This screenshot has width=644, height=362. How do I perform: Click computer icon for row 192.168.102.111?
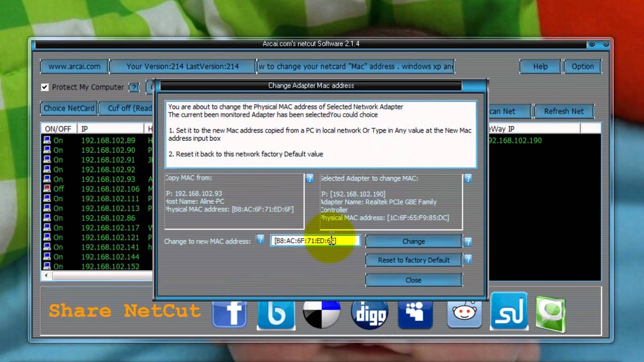click(47, 199)
